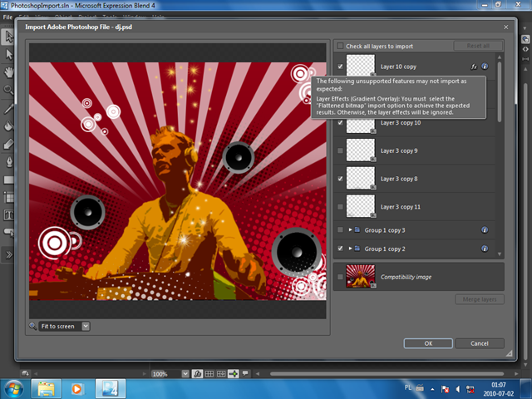Viewport: 532px width, 399px height.
Task: Cancel the Photoshop import dialog
Action: tap(480, 343)
